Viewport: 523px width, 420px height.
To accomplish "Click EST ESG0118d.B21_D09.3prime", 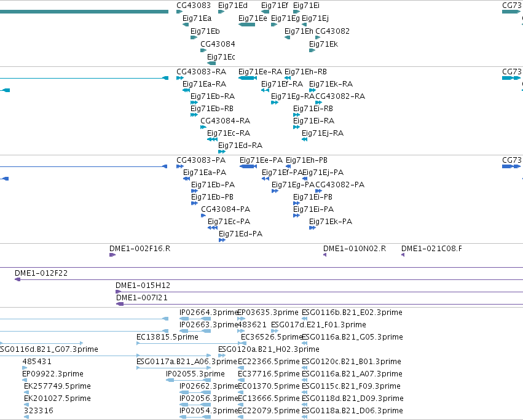I will click(x=353, y=399).
